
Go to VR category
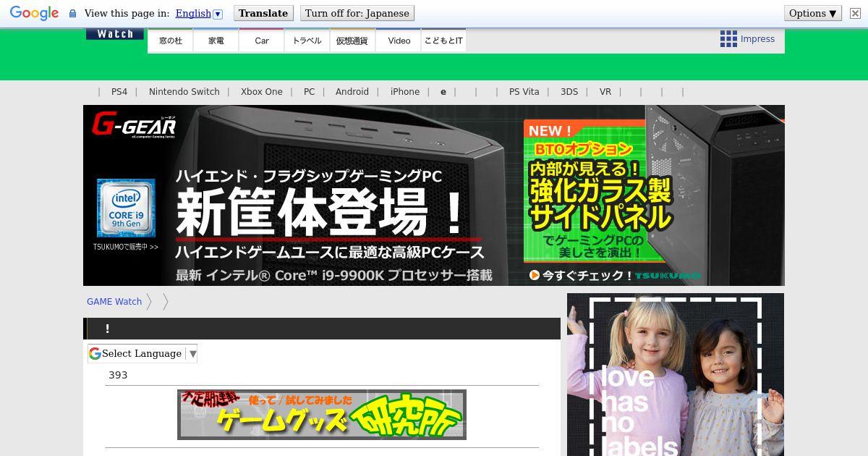click(605, 92)
